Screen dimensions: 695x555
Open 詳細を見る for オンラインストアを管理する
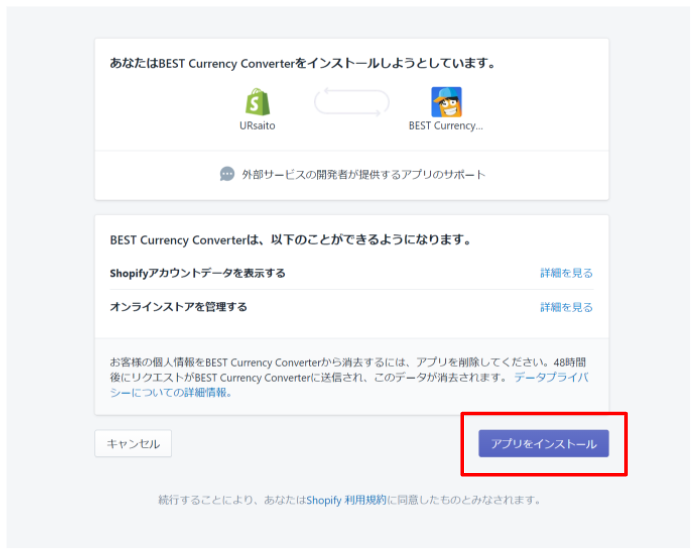566,307
